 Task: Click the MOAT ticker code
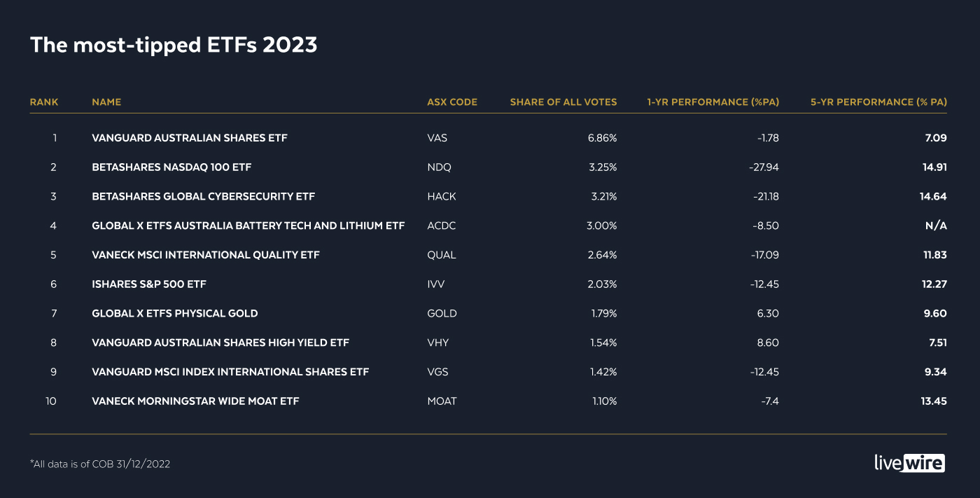tap(442, 401)
